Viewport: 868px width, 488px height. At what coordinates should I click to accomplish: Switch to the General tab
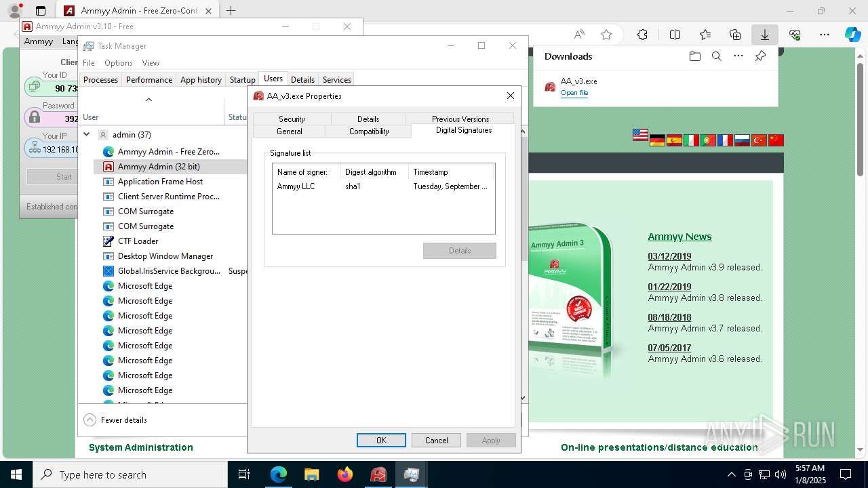290,131
